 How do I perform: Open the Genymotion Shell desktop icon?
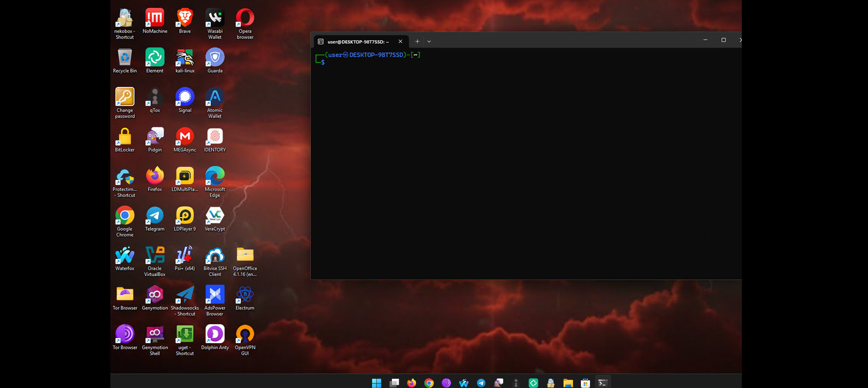[x=155, y=341]
